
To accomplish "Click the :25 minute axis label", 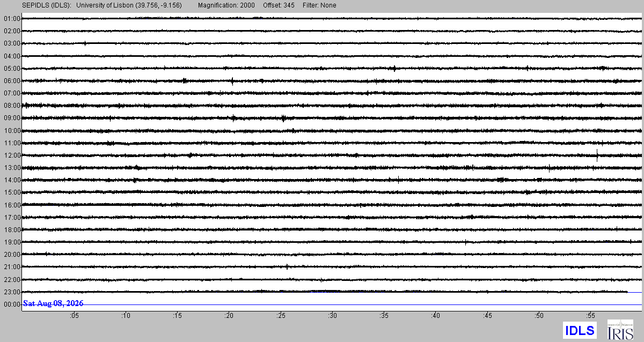I will click(281, 316).
